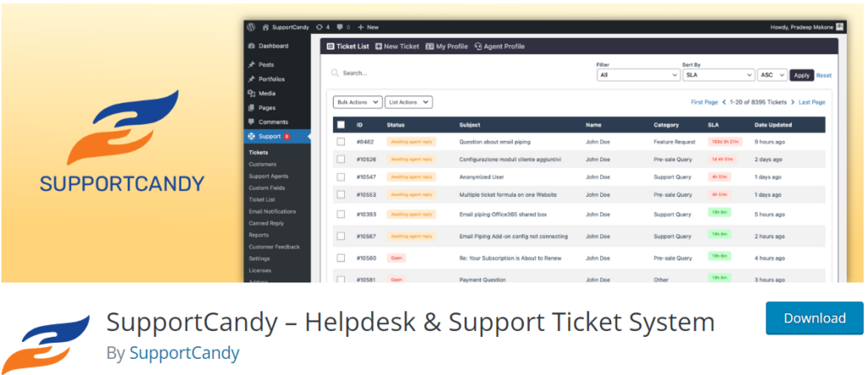The width and height of the screenshot is (868, 375).
Task: Click the Ticket List tab icon
Action: click(331, 47)
